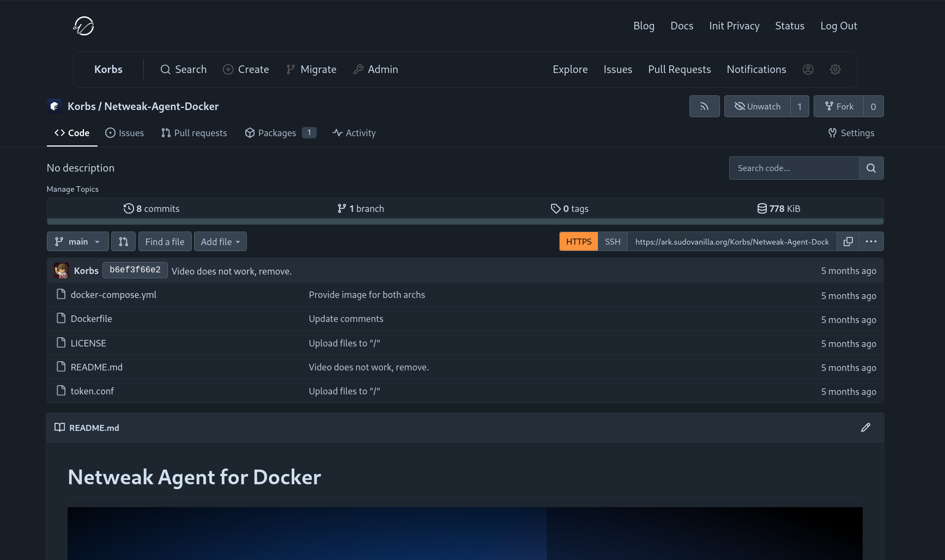Open Init Privacy link
Image resolution: width=945 pixels, height=560 pixels.
(734, 26)
